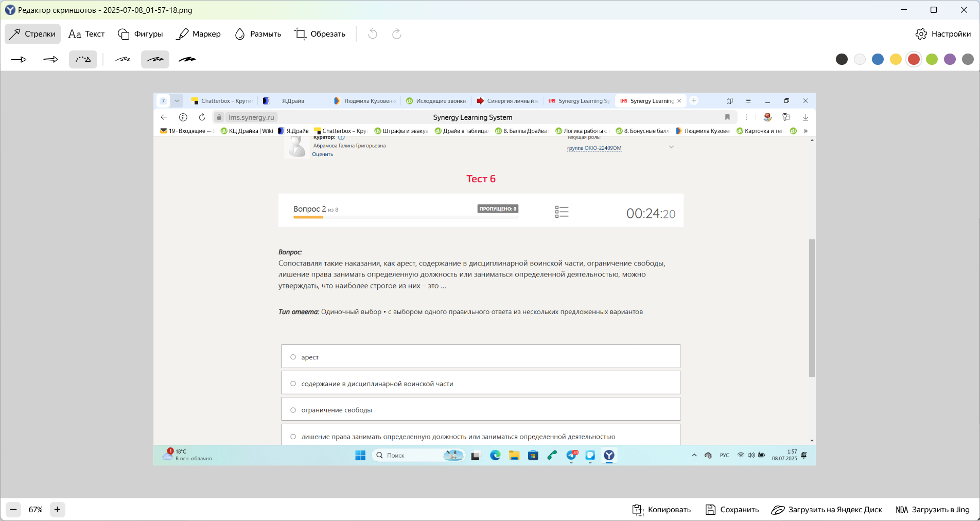Pick the double-line arrow style

coord(50,60)
